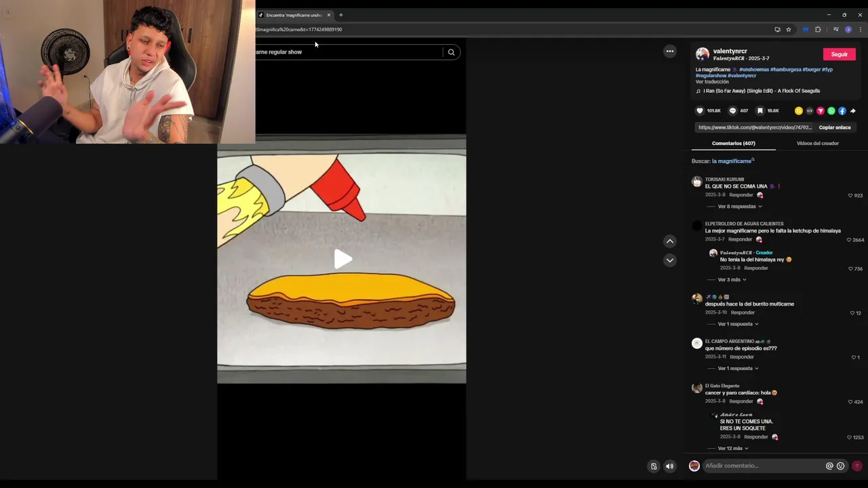Like Tokisaki Kurumi's comment with 923 likes
The image size is (868, 488).
click(x=850, y=195)
